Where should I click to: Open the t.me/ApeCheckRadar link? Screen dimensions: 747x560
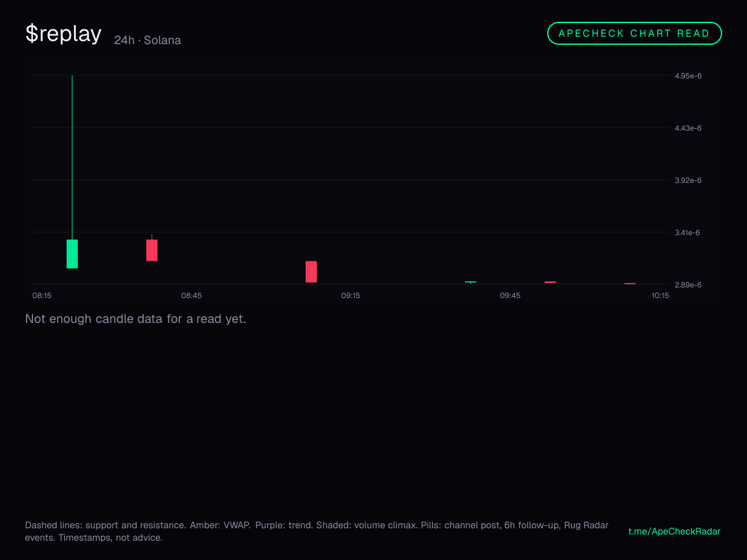[674, 531]
